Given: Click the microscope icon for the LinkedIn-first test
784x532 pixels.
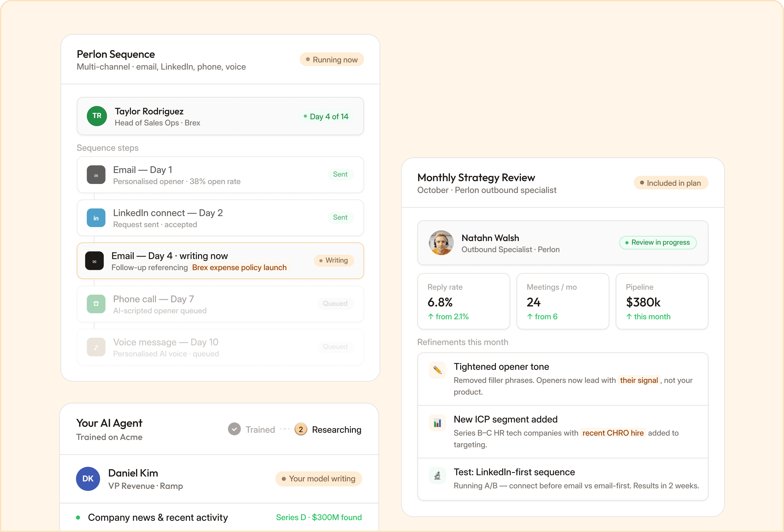Looking at the screenshot, I should 437,475.
